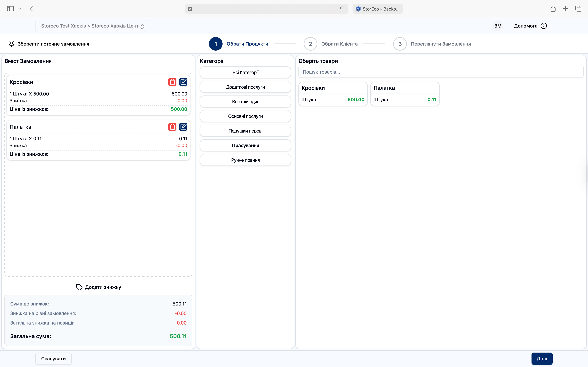Edit the Кросівки order item
The height and width of the screenshot is (367, 588).
pos(183,82)
